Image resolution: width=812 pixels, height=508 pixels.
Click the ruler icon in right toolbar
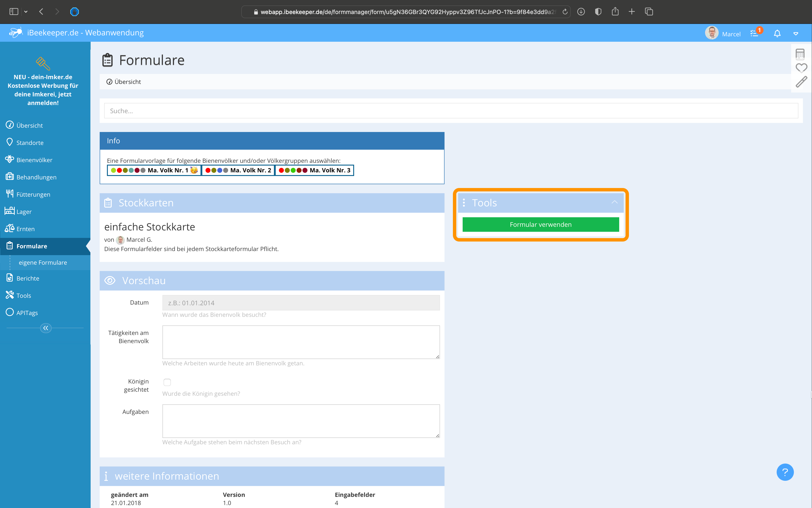(x=801, y=82)
